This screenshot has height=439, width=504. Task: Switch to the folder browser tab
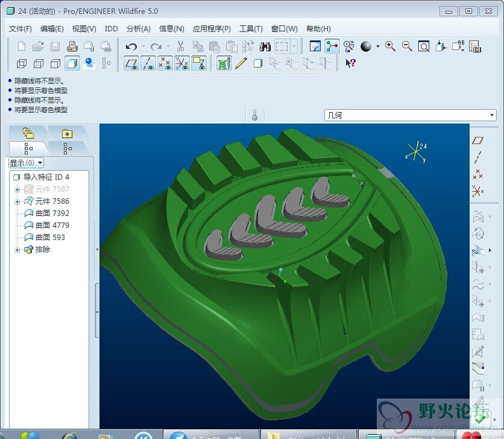point(28,133)
